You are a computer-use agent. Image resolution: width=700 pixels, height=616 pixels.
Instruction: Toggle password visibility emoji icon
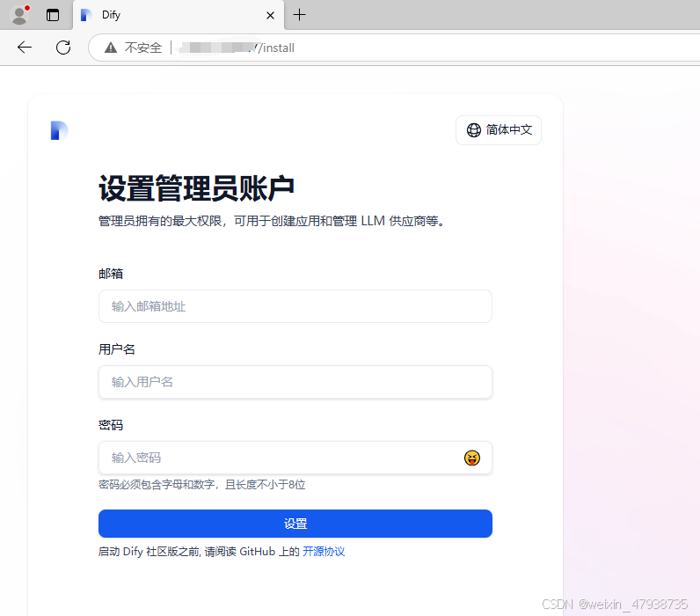472,458
